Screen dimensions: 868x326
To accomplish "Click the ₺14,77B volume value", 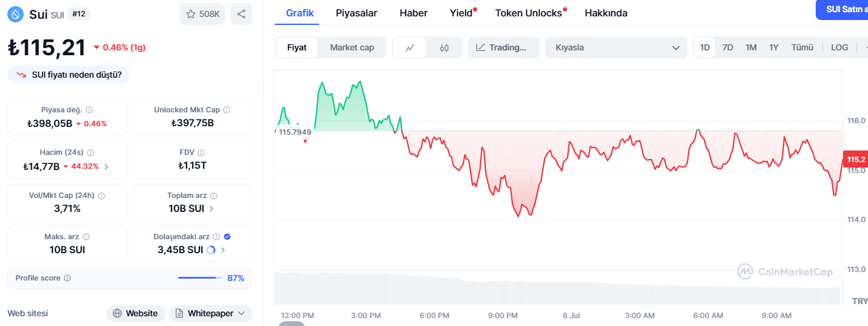I will click(41, 166).
